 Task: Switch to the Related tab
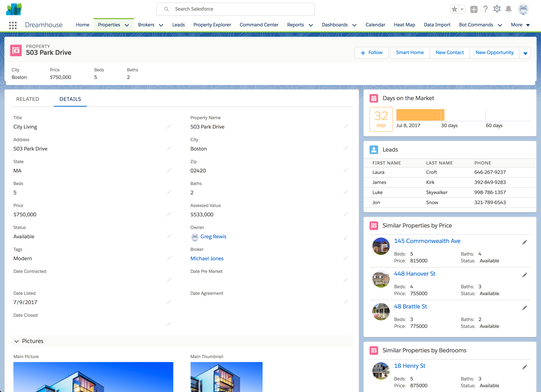pyautogui.click(x=28, y=99)
